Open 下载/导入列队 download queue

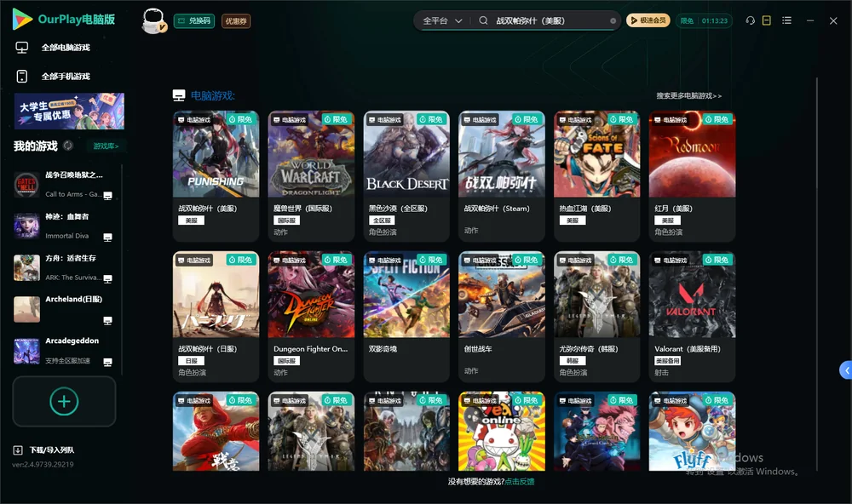click(44, 450)
